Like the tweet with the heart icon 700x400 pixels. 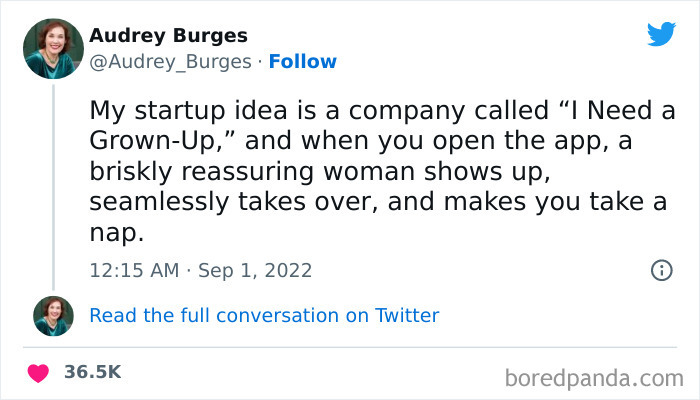pyautogui.click(x=39, y=373)
